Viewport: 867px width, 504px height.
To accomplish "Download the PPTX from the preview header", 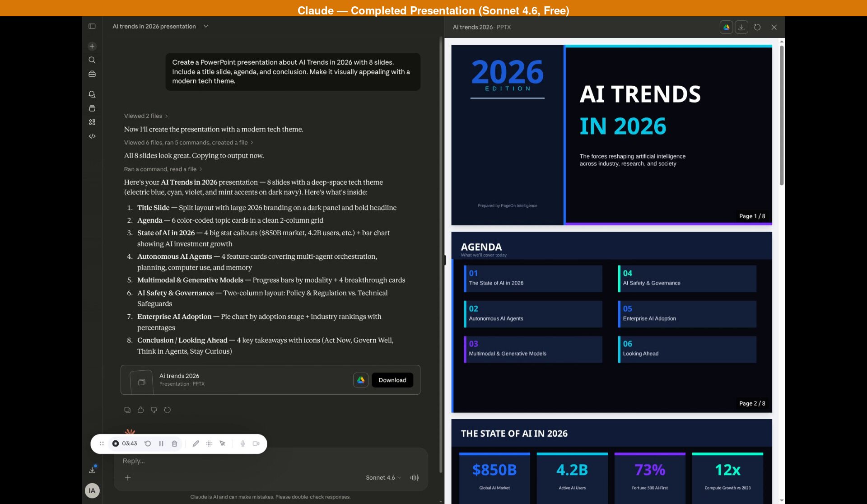I will click(x=741, y=27).
